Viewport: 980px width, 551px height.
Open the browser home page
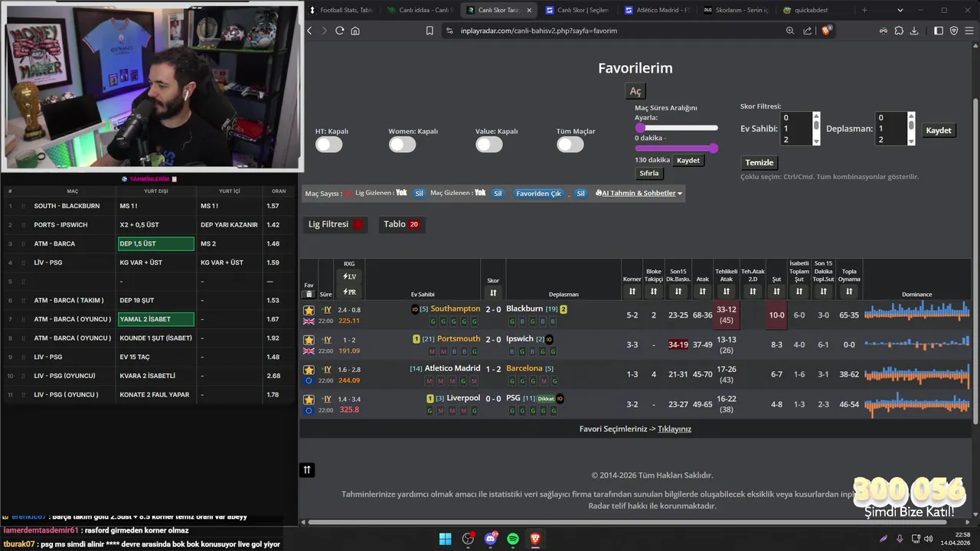tap(355, 31)
